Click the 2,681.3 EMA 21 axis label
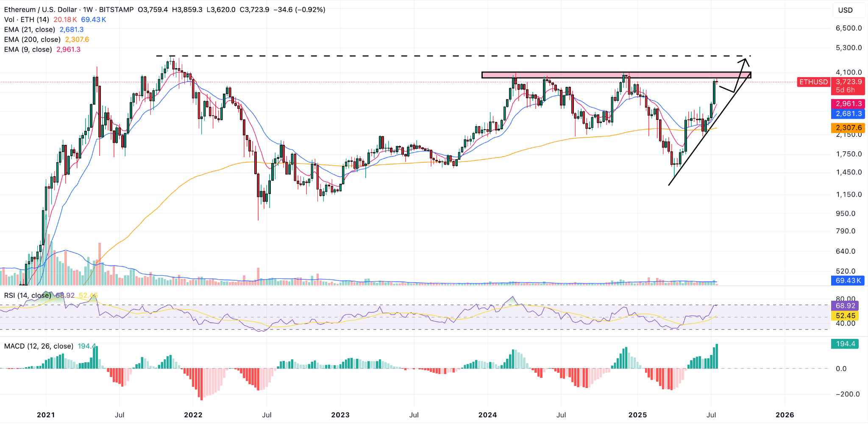 point(849,114)
